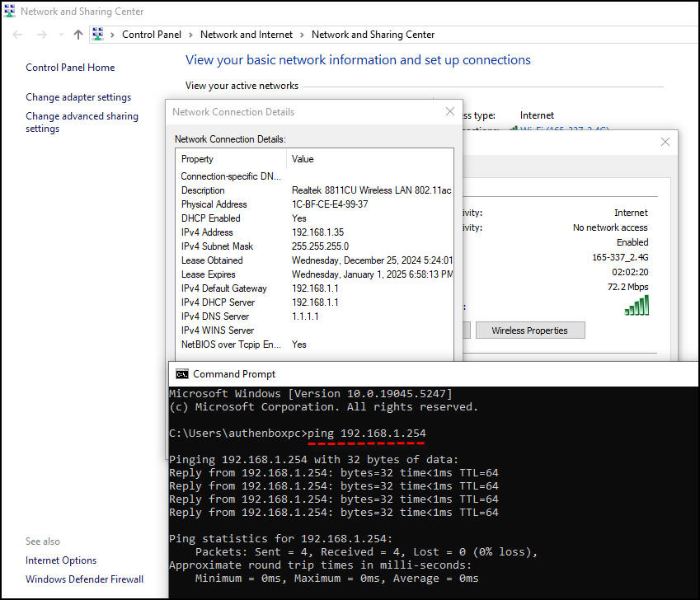Click the Forward navigation arrow

tap(41, 35)
